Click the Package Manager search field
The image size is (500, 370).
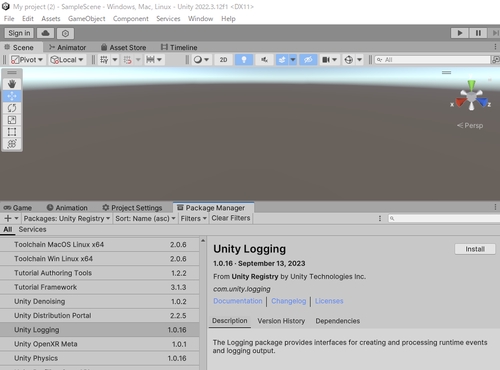tap(445, 218)
